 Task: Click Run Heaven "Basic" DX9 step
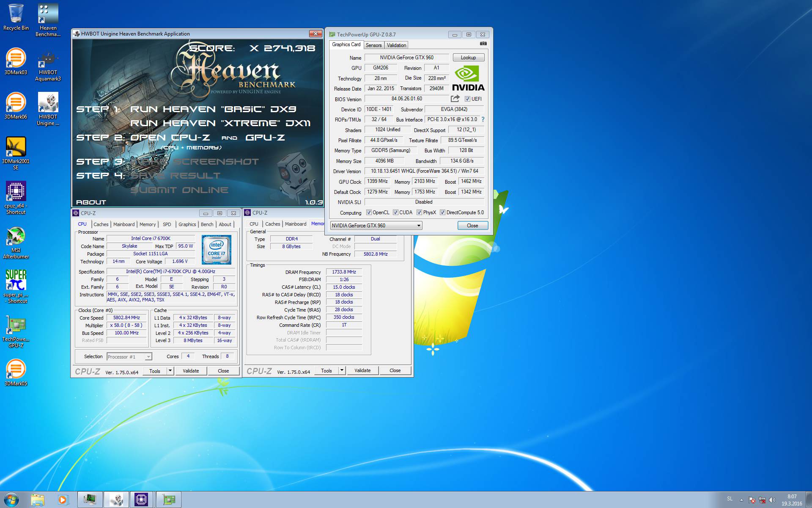[x=213, y=109]
